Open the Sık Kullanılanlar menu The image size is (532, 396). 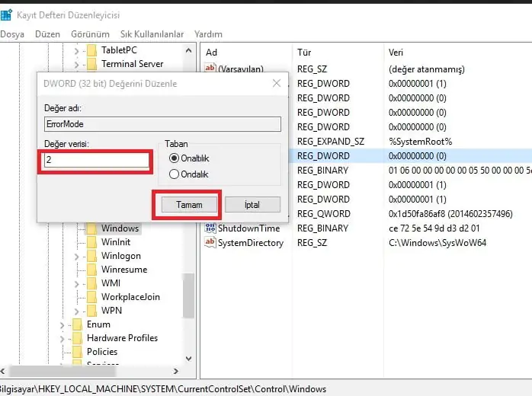point(152,34)
